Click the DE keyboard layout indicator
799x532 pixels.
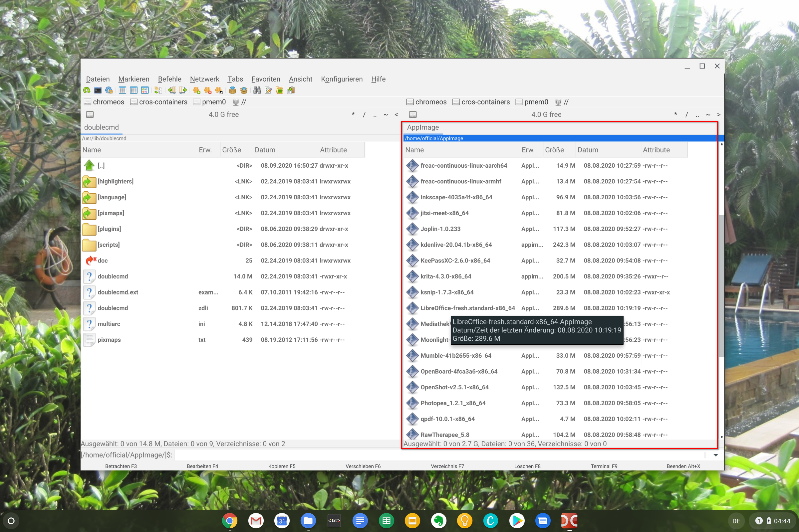[x=736, y=521]
